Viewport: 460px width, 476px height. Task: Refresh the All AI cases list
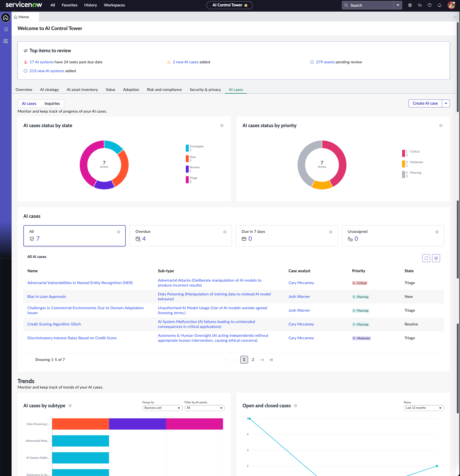pyautogui.click(x=426, y=258)
